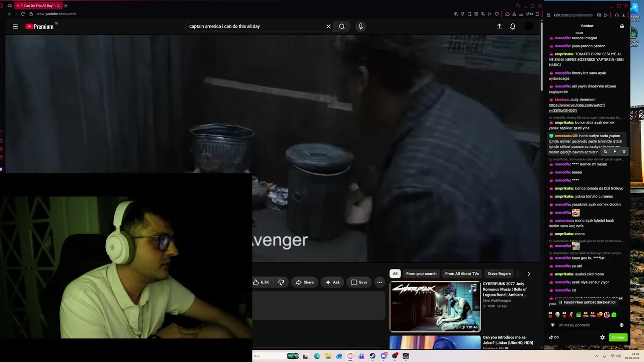Image resolution: width=644 pixels, height=362 pixels.
Task: Open the Kick chat users list icon
Action: tap(622, 26)
